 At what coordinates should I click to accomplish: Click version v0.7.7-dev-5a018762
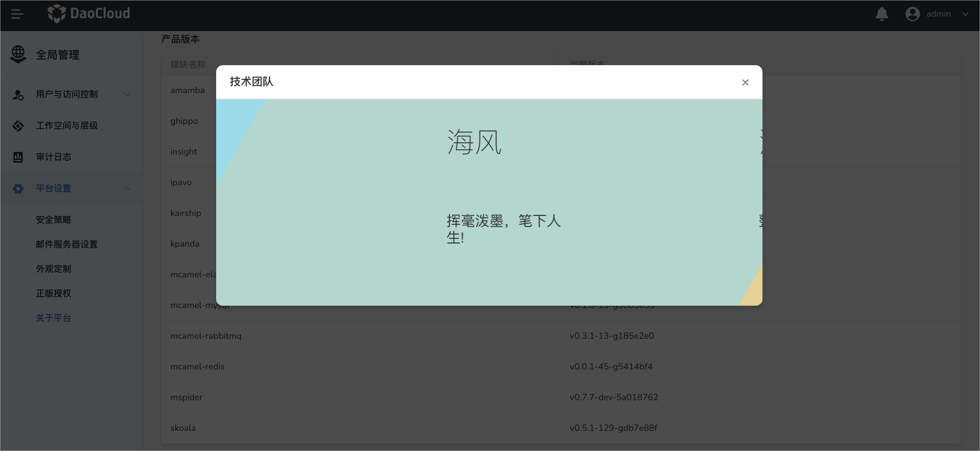pyautogui.click(x=614, y=397)
